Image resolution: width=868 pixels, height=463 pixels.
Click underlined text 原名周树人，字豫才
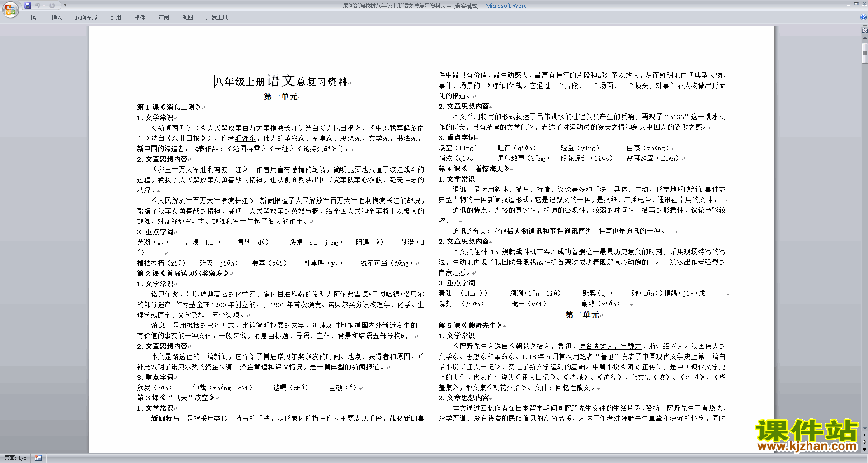610,346
